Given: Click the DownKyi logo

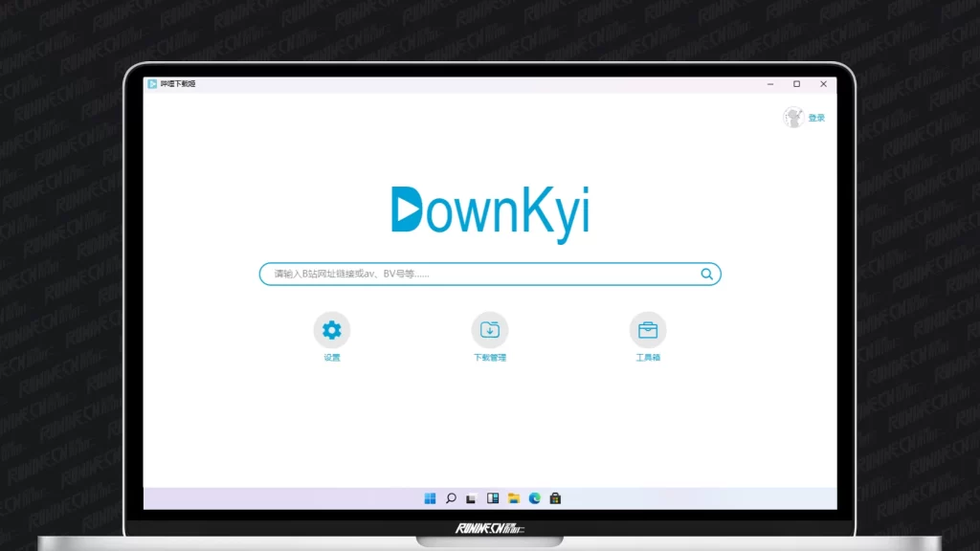Looking at the screenshot, I should pyautogui.click(x=489, y=212).
